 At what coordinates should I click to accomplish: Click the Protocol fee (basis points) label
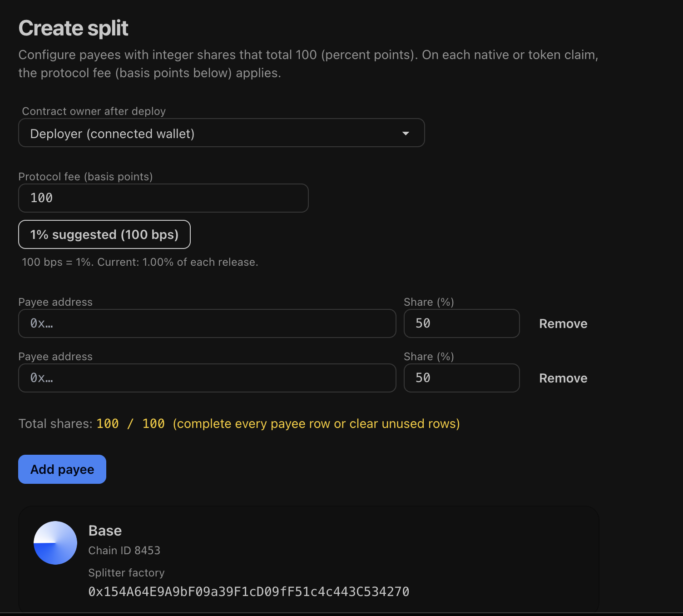point(86,177)
